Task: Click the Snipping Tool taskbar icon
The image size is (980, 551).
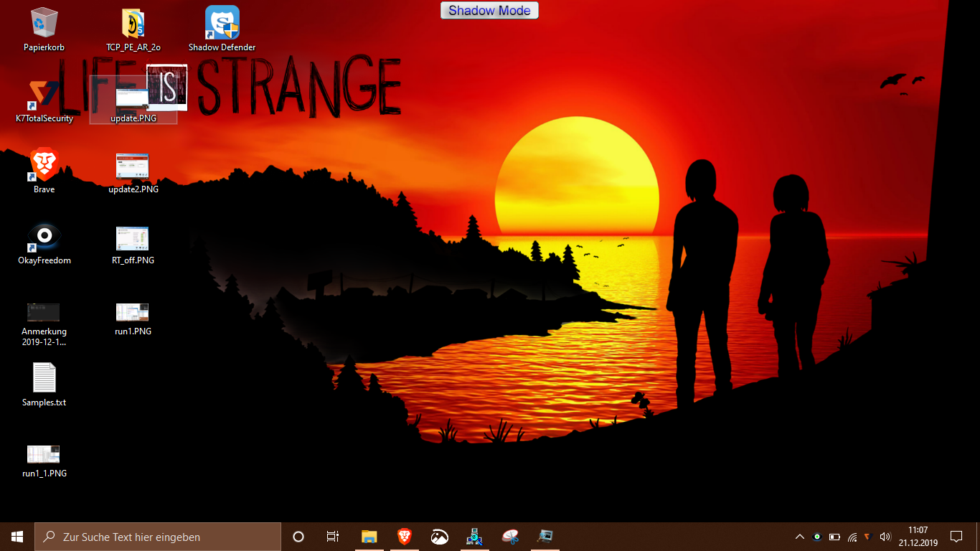Action: pyautogui.click(x=510, y=537)
